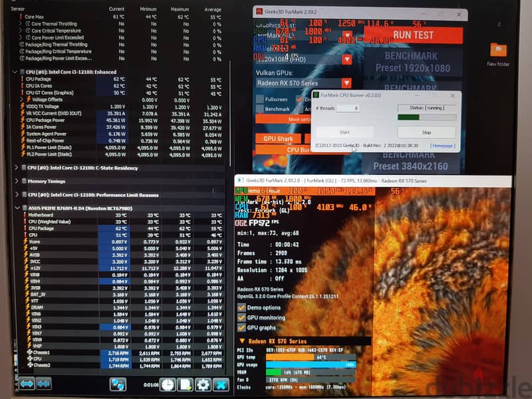This screenshot has width=532, height=399.
Task: Click the BENCHMARK Preset 3840x2160 button
Action: coord(410,162)
